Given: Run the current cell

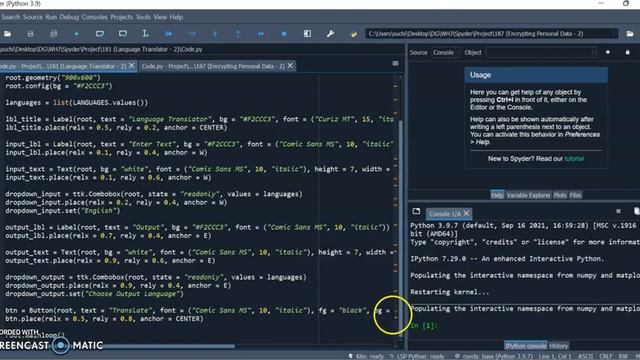Looking at the screenshot, I should 100,34.
